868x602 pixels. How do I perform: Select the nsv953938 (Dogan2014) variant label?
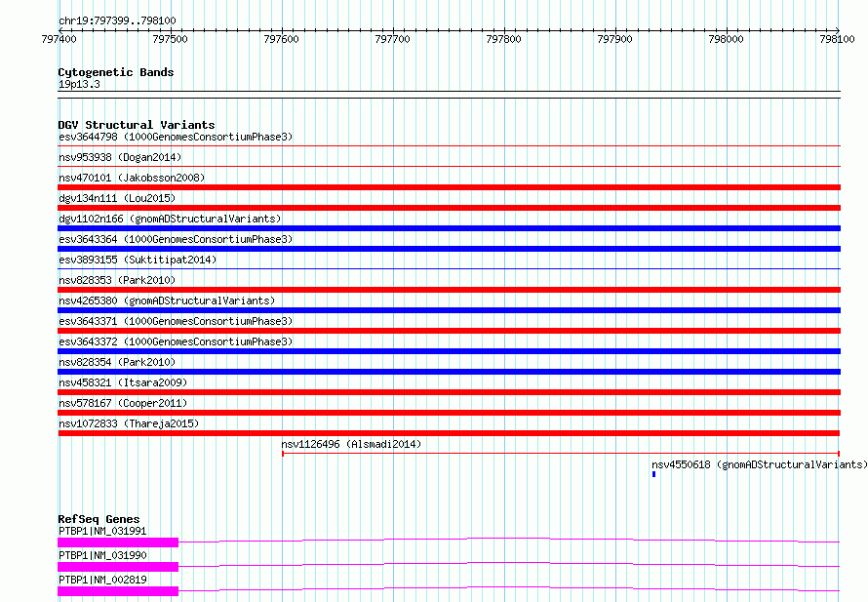pos(120,157)
